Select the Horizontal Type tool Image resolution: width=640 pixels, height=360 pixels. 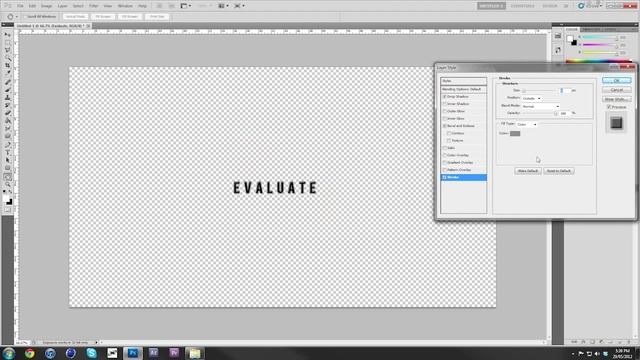point(8,152)
